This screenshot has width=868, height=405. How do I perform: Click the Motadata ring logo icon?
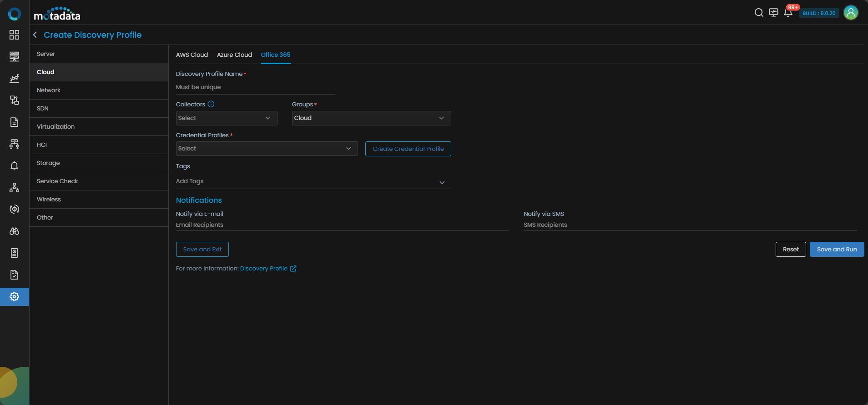15,14
